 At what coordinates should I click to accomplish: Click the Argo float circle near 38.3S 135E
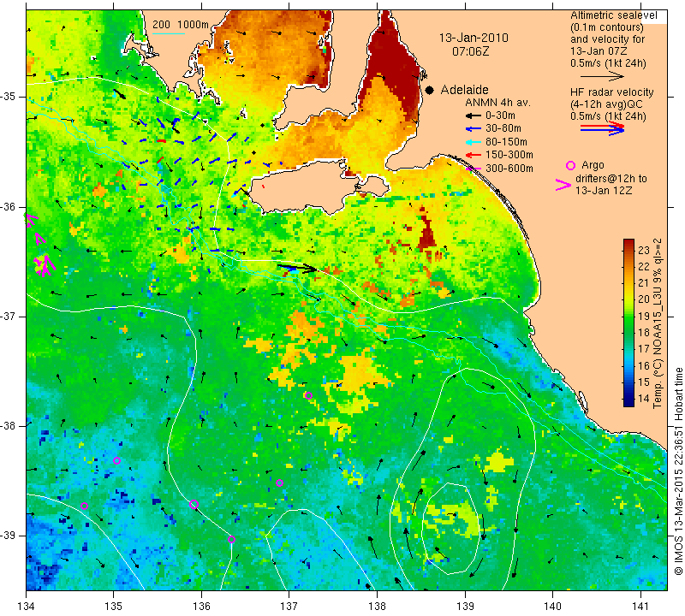(x=116, y=460)
